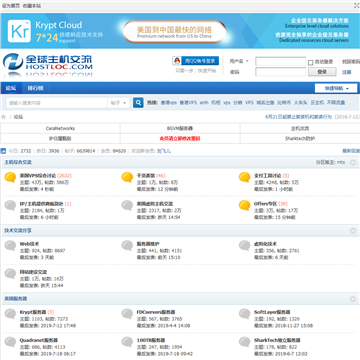
Task: Click 设为首页 at the top bar
Action: (11, 6)
